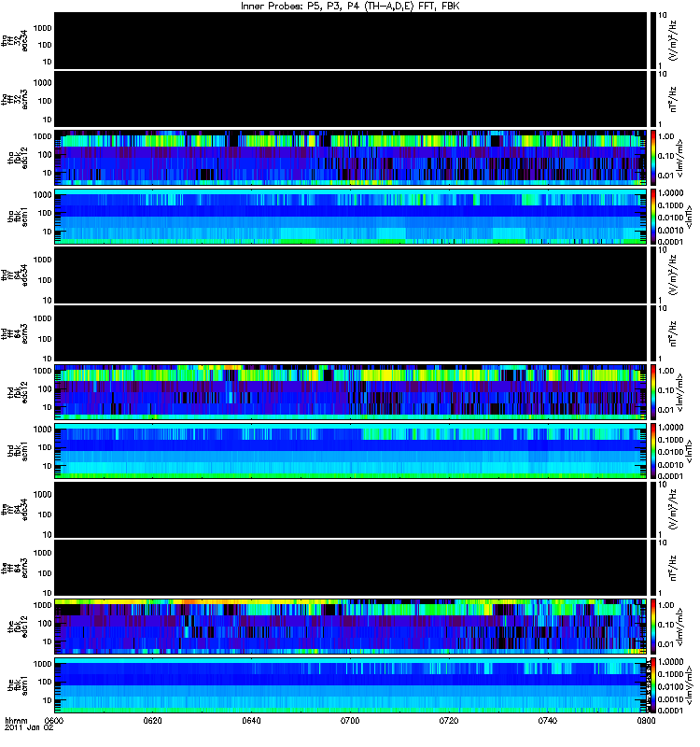
Task: Click the 'thd fff 64 edc34' y-axis title
Action: point(15,275)
